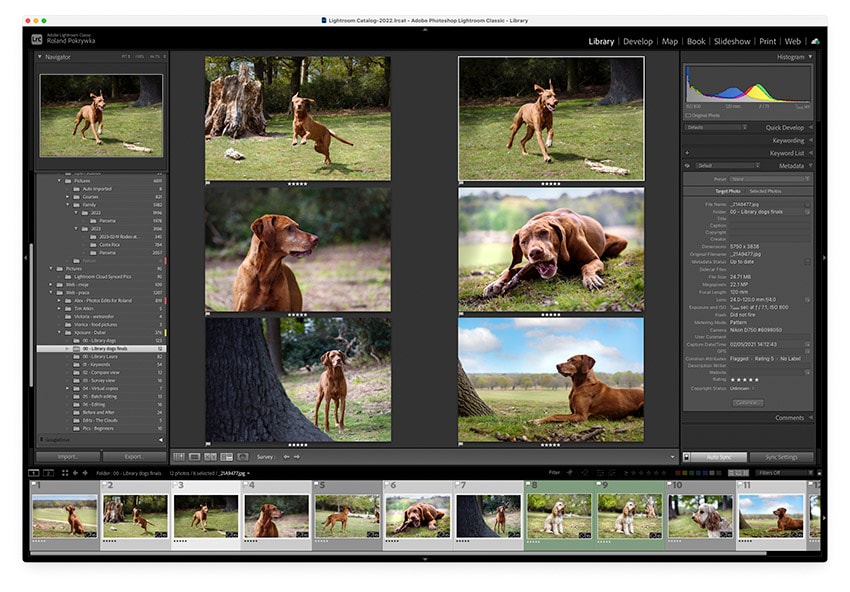The height and width of the screenshot is (592, 850).
Task: Collapse the 2023 folder tree
Action: click(x=76, y=229)
